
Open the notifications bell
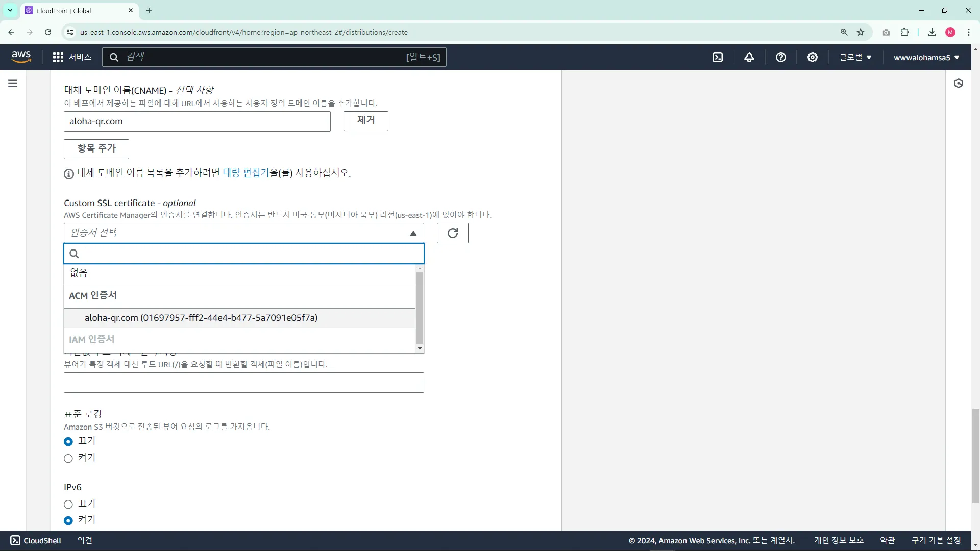[x=749, y=57]
